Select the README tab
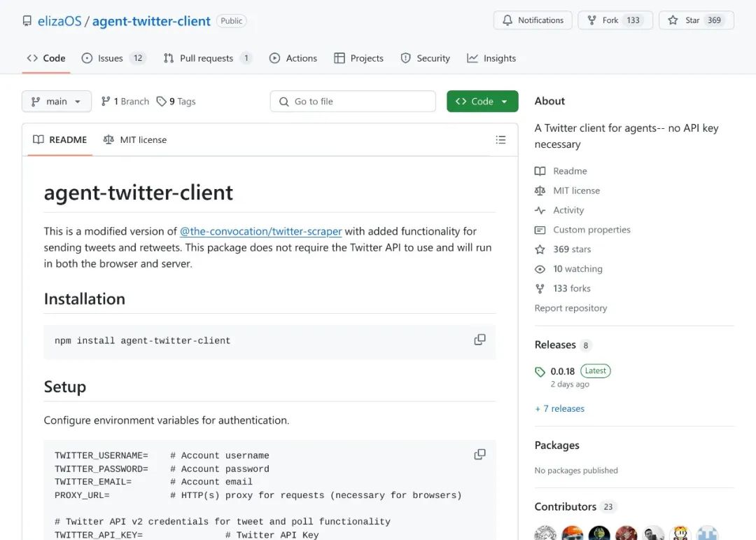 (x=59, y=140)
